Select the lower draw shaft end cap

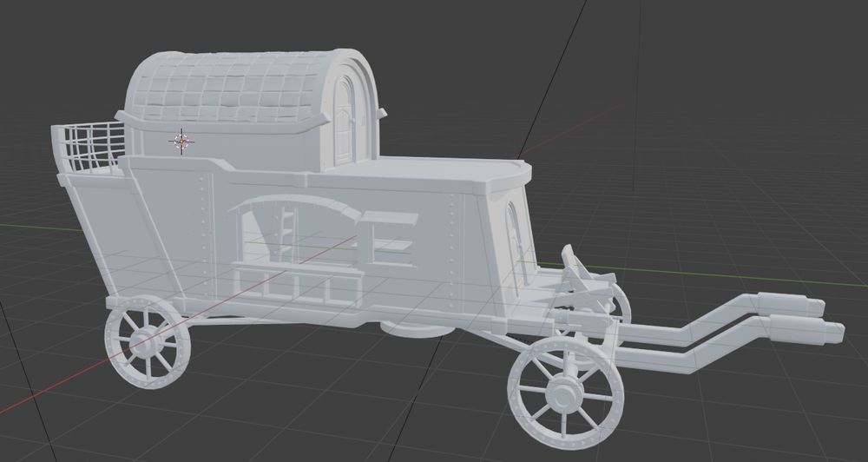[x=806, y=328]
